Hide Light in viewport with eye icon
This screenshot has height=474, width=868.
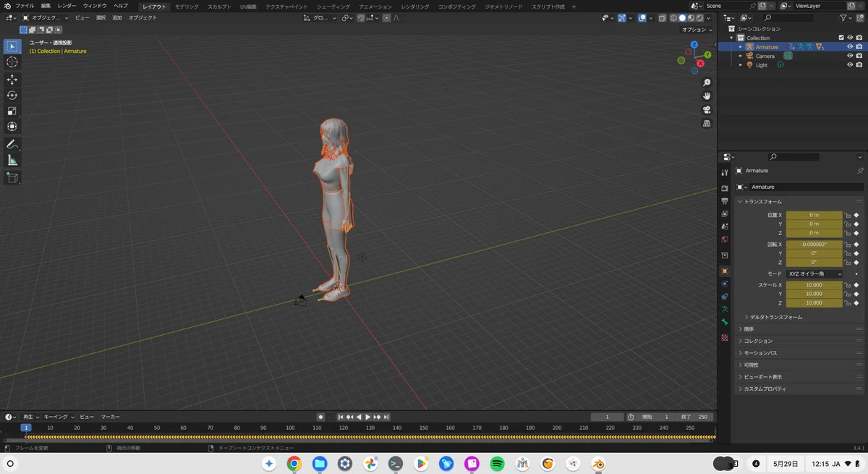click(x=850, y=65)
